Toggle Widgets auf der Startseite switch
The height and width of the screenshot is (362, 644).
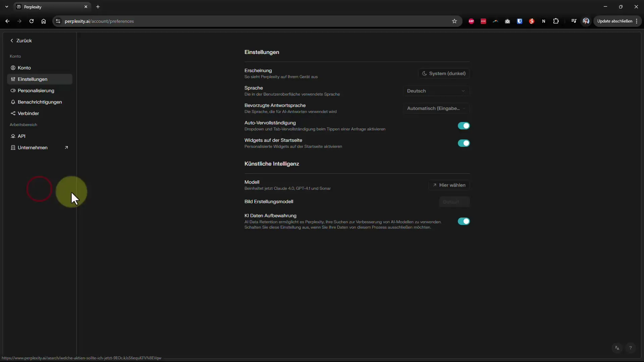pos(464,143)
